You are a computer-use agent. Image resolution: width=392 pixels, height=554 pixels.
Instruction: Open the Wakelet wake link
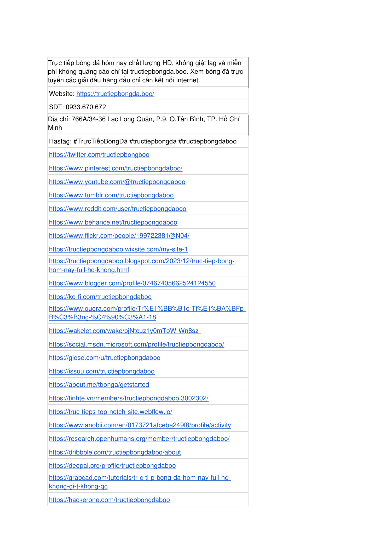coord(125,331)
